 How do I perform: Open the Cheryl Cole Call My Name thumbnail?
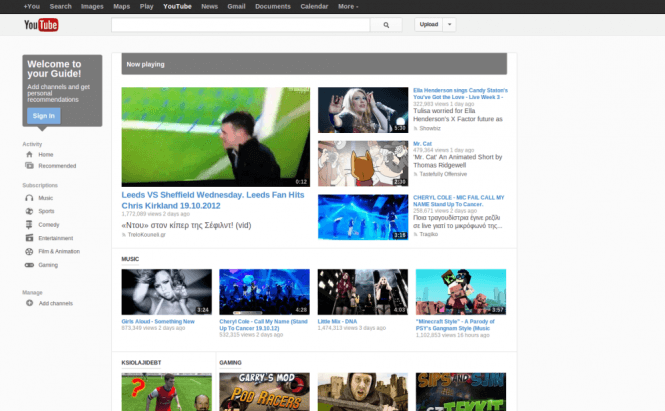[x=264, y=292]
